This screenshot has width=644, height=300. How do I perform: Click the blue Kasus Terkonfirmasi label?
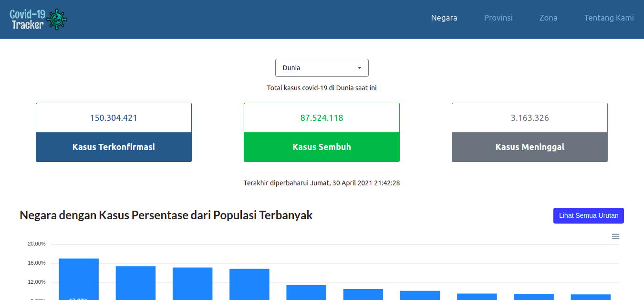114,147
